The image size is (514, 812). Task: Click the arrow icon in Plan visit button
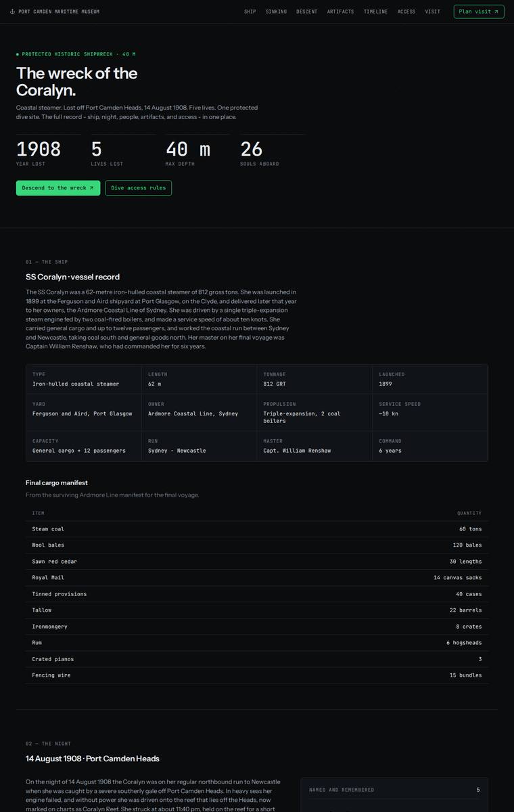pos(496,12)
